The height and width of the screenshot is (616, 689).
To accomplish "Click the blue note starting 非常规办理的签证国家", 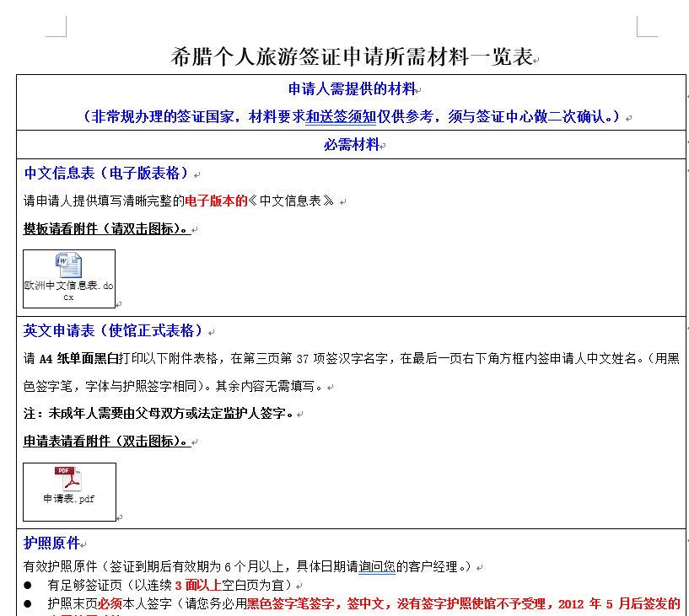I will coord(352,117).
